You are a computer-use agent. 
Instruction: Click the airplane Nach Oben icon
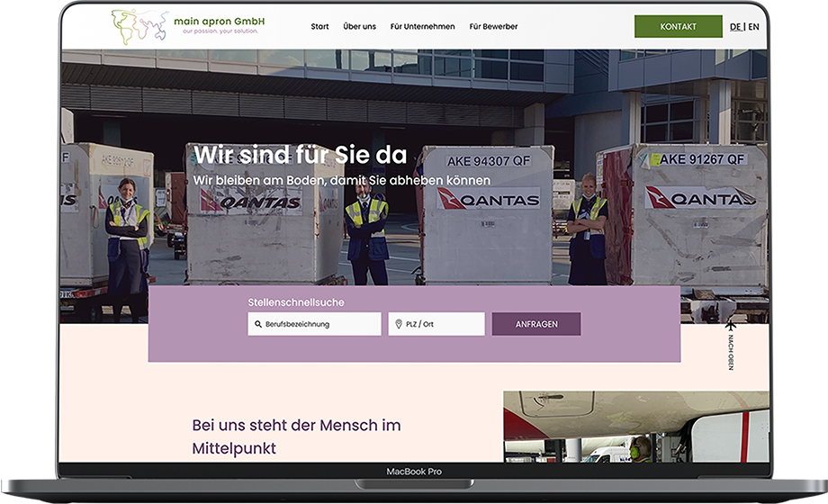point(730,325)
